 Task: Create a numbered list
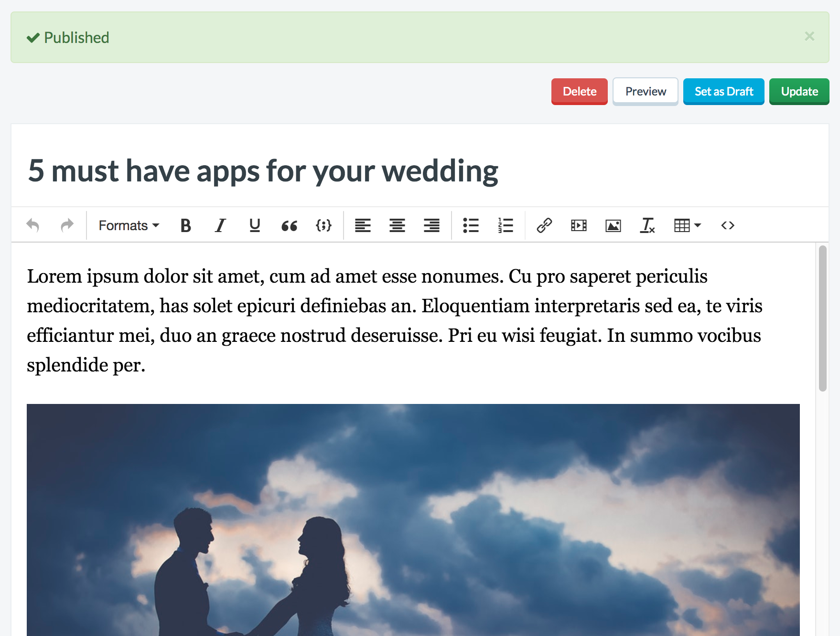pos(505,225)
